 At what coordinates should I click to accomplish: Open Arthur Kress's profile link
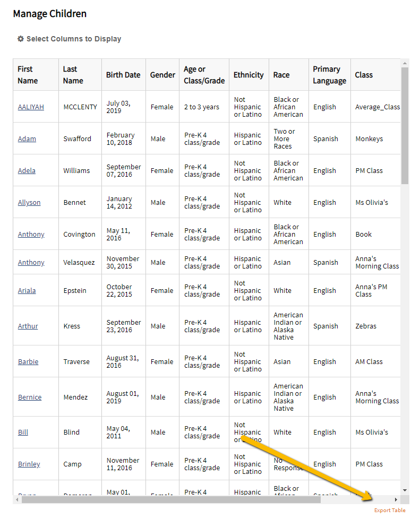[28, 326]
